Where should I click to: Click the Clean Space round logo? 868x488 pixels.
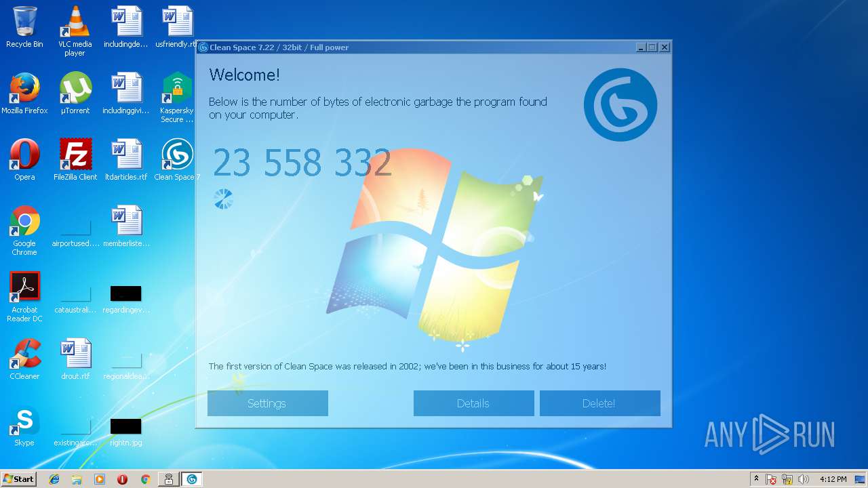(x=620, y=104)
